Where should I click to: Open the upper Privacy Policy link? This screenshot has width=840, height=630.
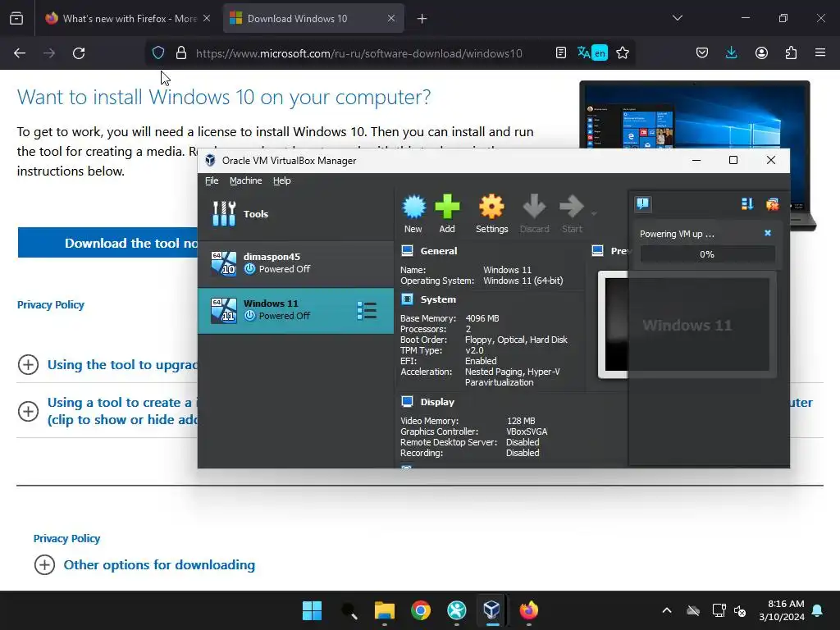click(50, 305)
